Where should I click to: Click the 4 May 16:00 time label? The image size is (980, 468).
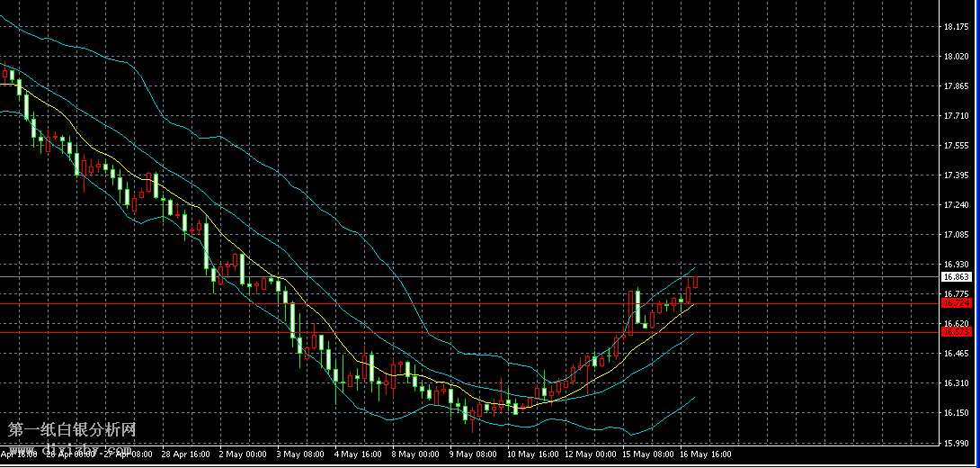point(357,454)
